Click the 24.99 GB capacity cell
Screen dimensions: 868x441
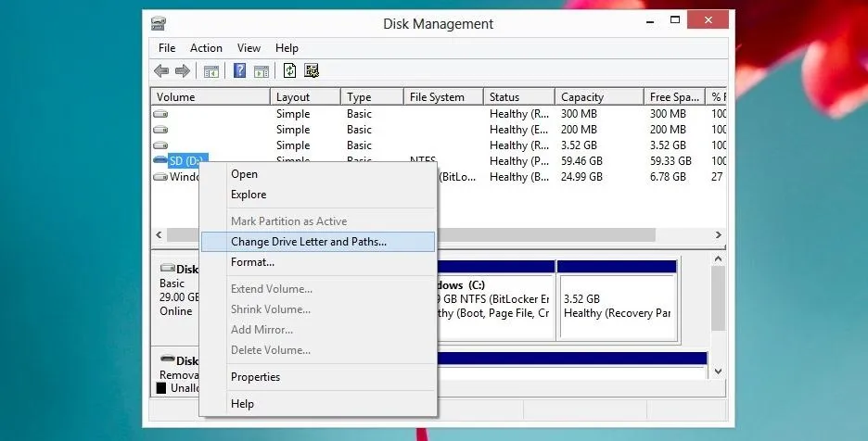pyautogui.click(x=581, y=177)
